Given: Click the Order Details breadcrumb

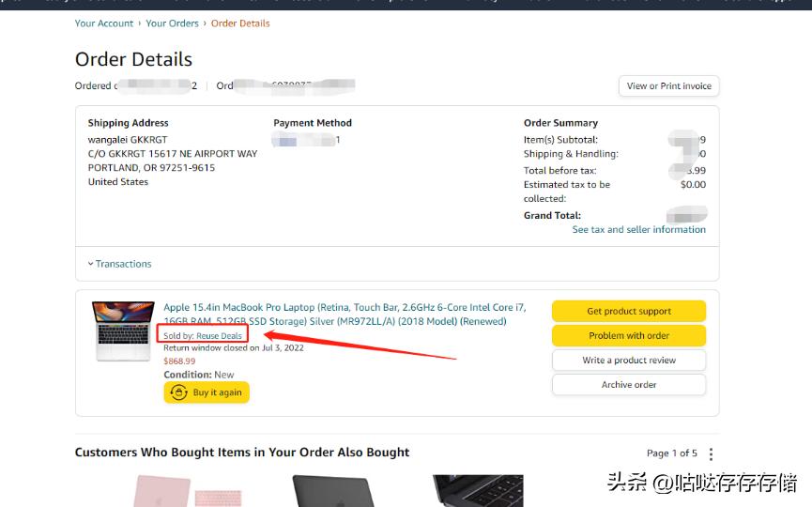Looking at the screenshot, I should 240,23.
